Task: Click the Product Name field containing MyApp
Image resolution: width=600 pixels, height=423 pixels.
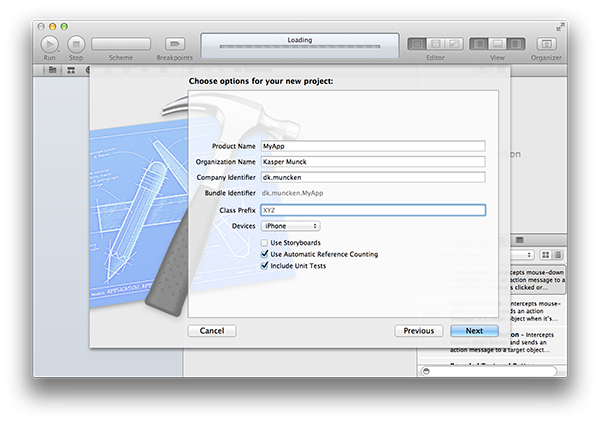Action: [x=373, y=146]
